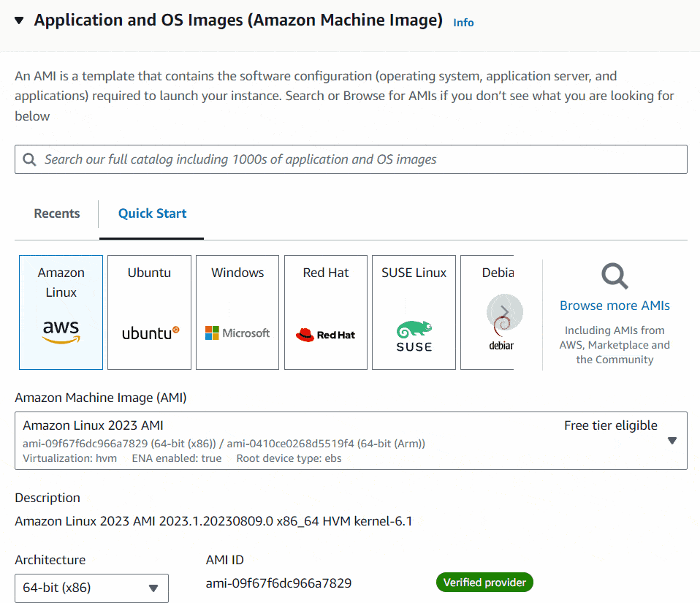This screenshot has height=603, width=700.
Task: Select the SUSE Linux AMI tile
Action: (x=414, y=312)
